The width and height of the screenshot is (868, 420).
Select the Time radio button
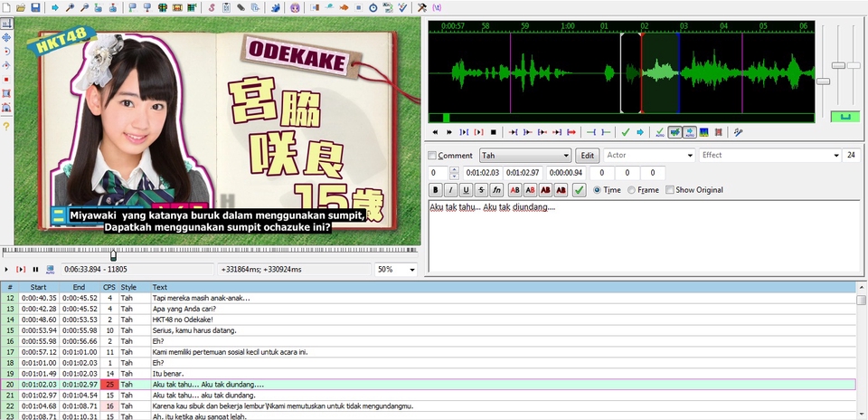point(597,190)
